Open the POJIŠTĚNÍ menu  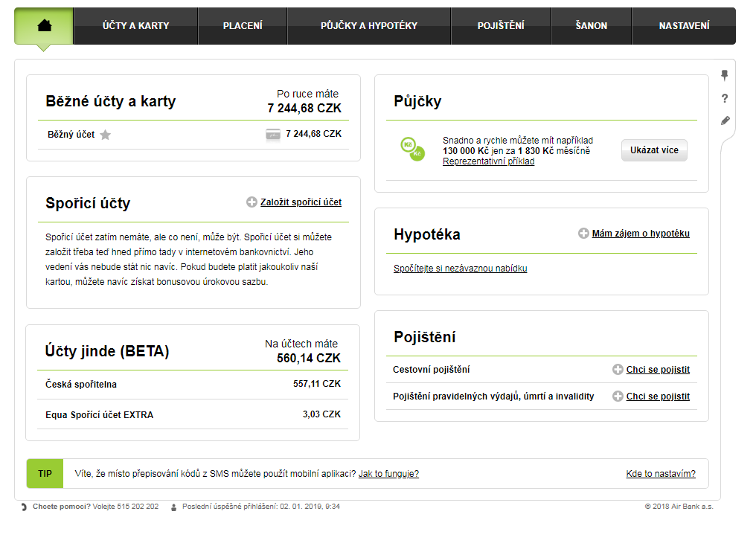[x=501, y=26]
